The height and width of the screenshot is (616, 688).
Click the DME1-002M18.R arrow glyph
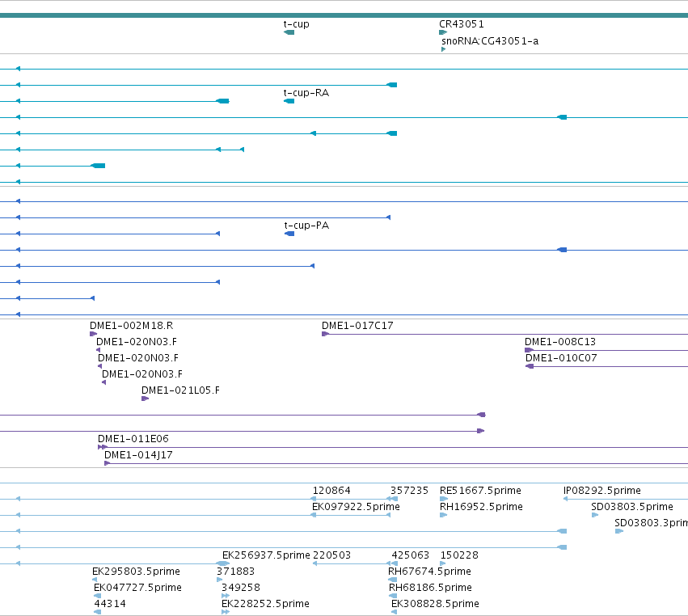[93, 334]
